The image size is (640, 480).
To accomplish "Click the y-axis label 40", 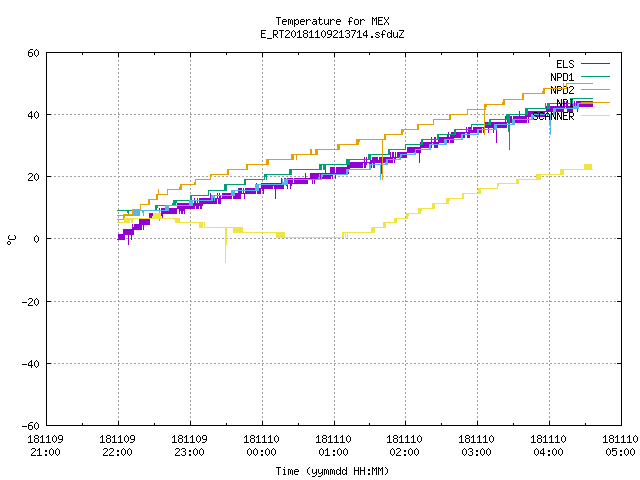I will tap(33, 115).
